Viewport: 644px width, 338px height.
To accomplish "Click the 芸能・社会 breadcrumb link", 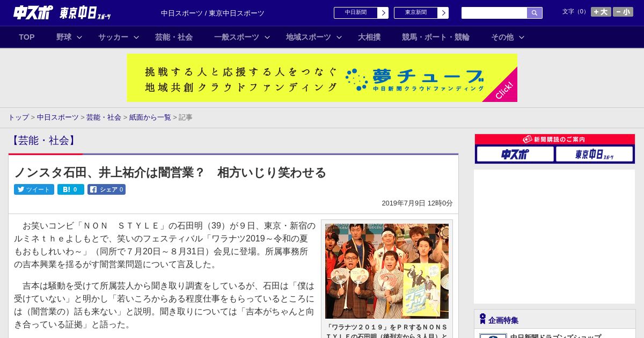I will coord(104,117).
